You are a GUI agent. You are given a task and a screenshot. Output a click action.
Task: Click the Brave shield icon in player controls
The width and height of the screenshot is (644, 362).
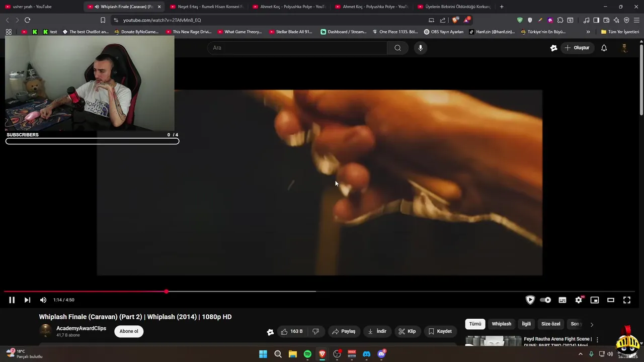[530, 300]
